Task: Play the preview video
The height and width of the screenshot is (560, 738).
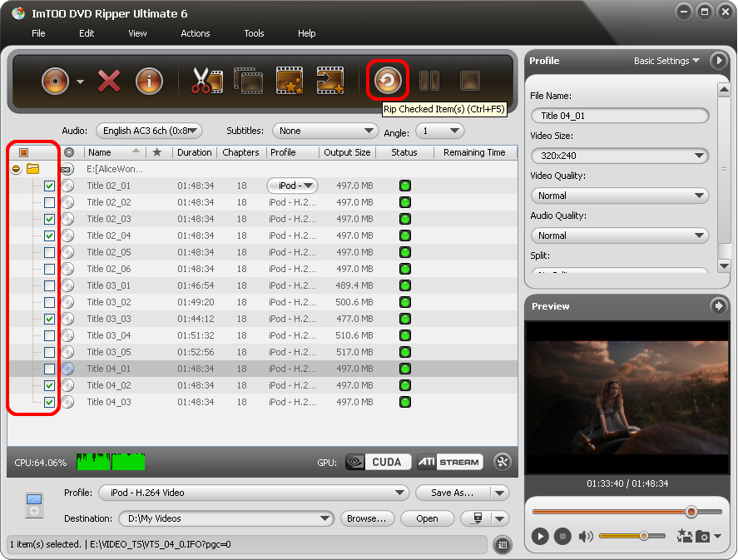Action: pyautogui.click(x=540, y=536)
